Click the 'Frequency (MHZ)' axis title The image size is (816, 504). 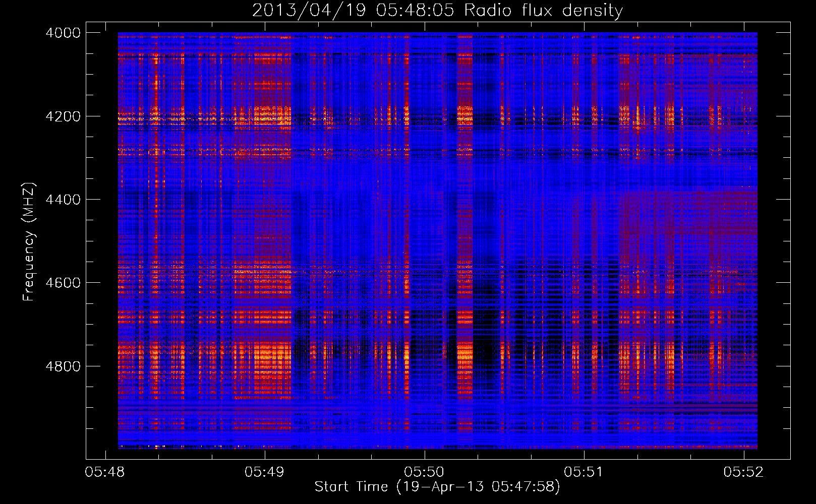click(29, 242)
